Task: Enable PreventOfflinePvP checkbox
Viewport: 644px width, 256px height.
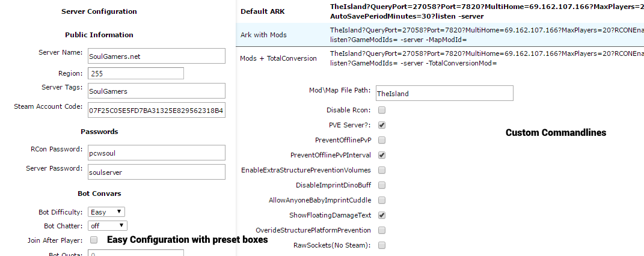Action: pyautogui.click(x=382, y=140)
